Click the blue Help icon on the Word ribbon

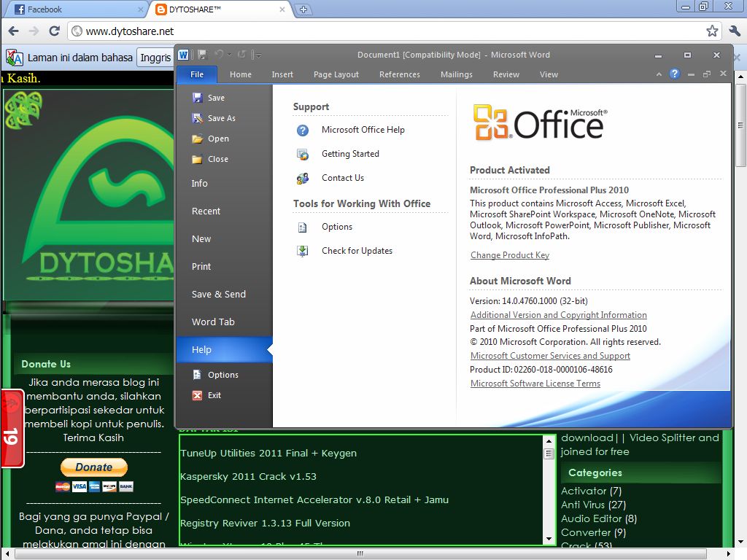[x=675, y=74]
